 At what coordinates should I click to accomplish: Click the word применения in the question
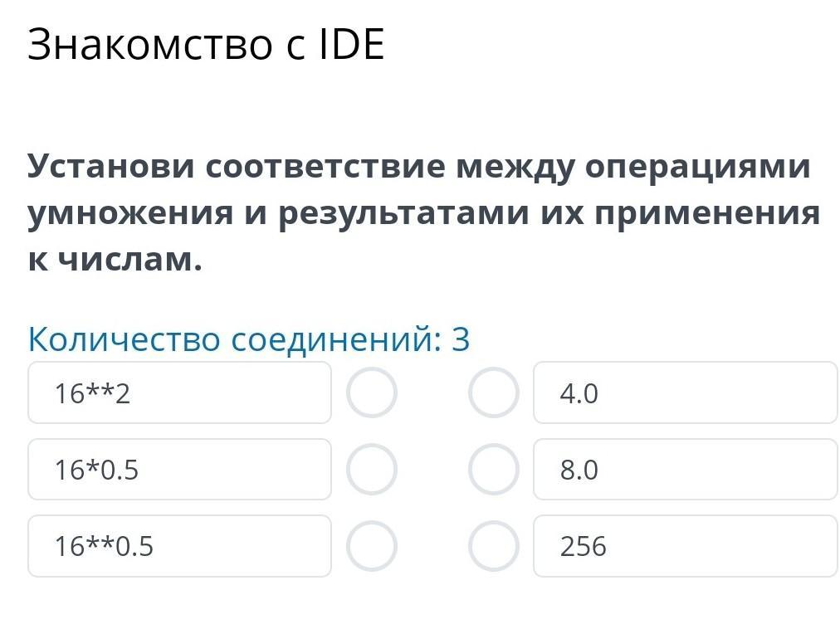(x=708, y=214)
